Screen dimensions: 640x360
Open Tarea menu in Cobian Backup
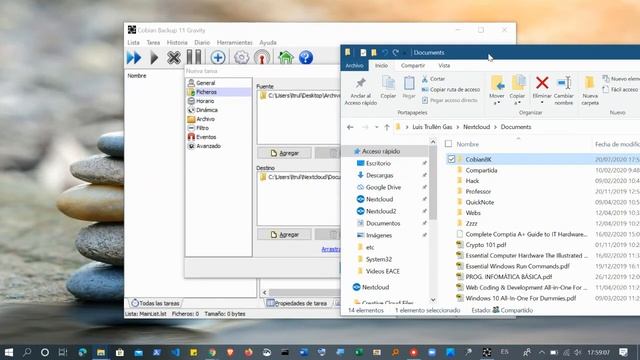pyautogui.click(x=153, y=42)
